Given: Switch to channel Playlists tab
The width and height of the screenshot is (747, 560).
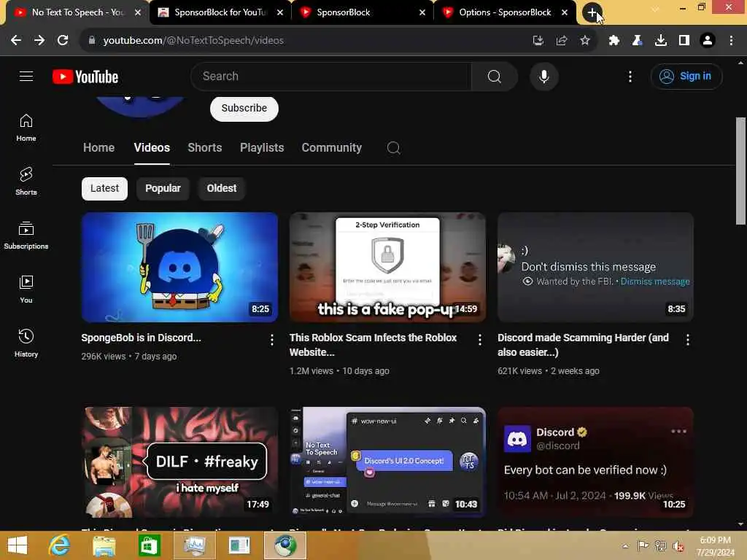Looking at the screenshot, I should pyautogui.click(x=262, y=147).
